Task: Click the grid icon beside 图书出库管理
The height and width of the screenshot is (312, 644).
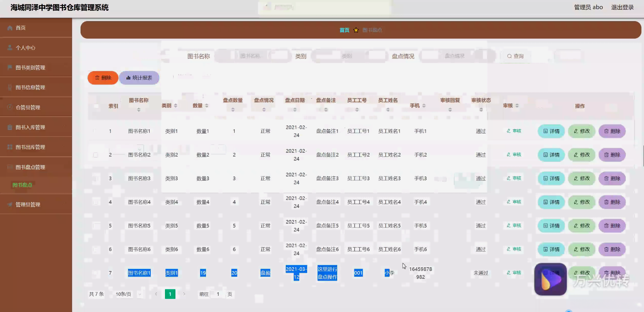Action: click(10, 147)
